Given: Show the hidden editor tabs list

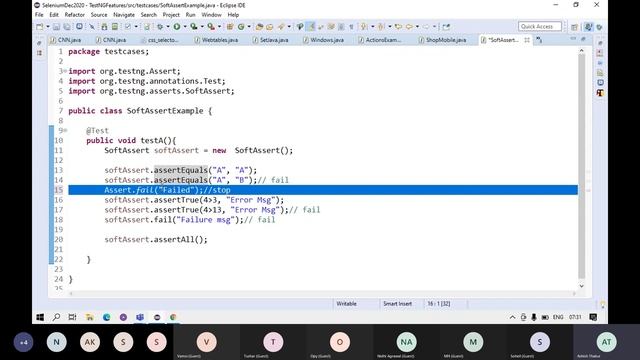Looking at the screenshot, I should coord(539,40).
